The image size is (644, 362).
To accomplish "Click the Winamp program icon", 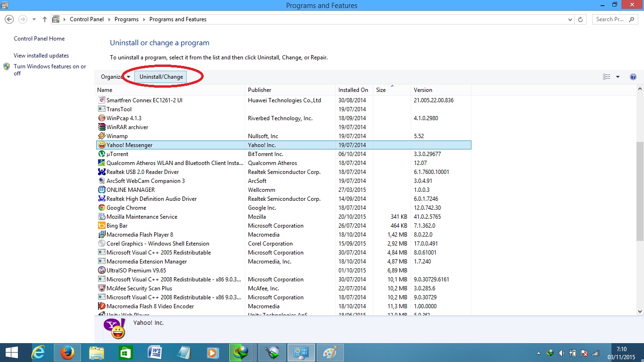I will [101, 136].
